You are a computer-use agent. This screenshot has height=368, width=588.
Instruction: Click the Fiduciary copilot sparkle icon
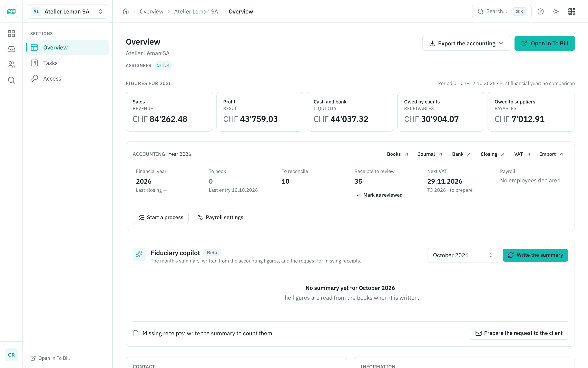tap(139, 254)
